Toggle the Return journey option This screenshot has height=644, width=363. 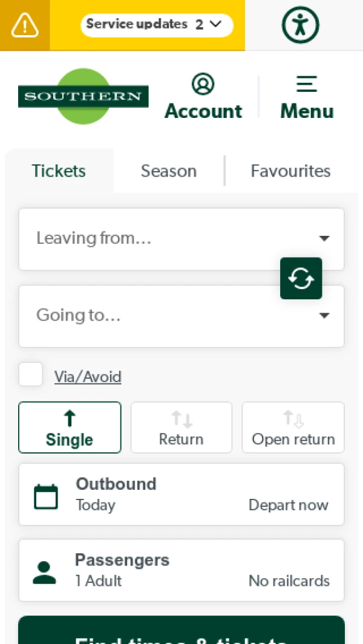click(181, 427)
